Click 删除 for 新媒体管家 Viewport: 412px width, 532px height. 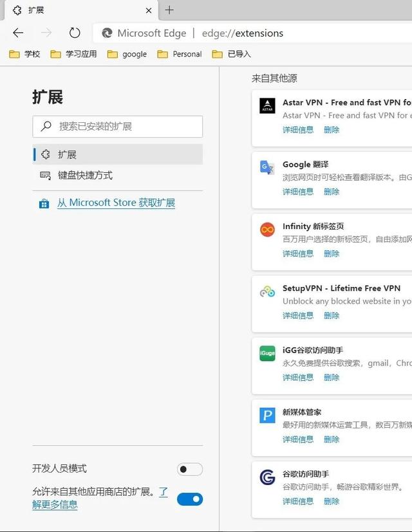(x=332, y=439)
